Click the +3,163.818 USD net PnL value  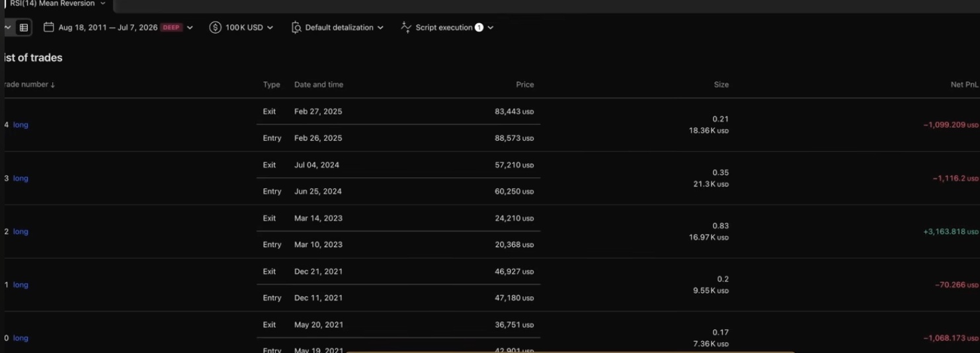[x=951, y=232]
